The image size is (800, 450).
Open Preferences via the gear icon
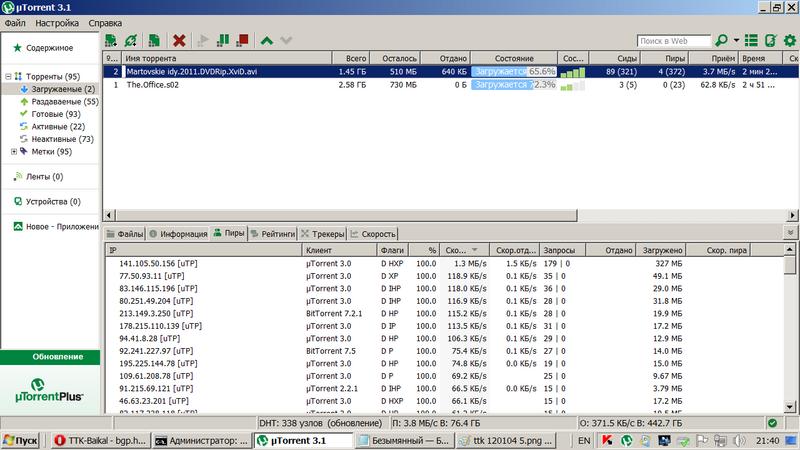(790, 40)
